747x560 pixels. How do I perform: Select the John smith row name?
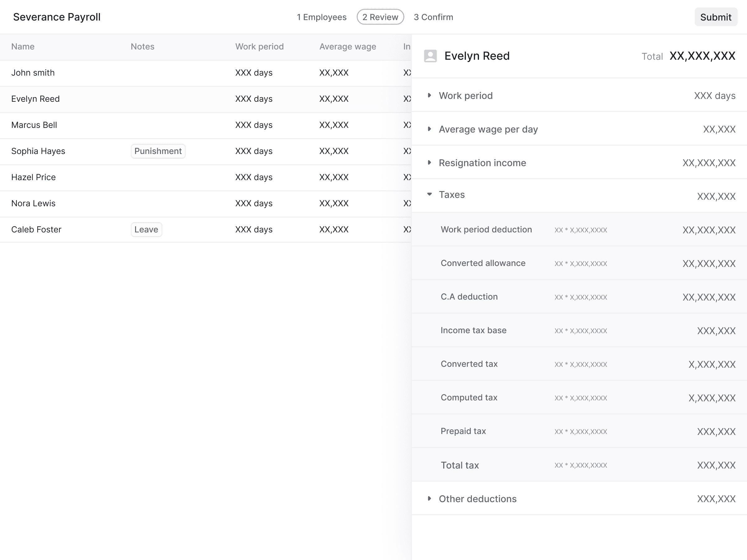click(x=33, y=72)
